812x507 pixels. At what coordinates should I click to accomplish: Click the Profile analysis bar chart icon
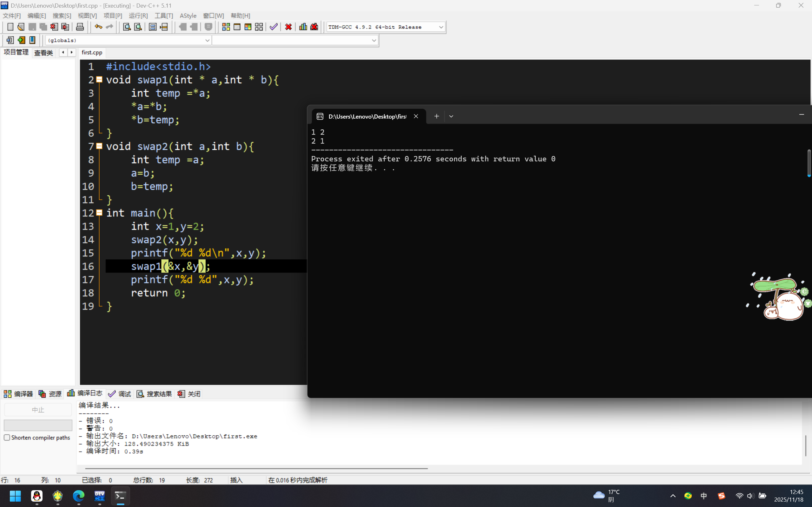tap(303, 27)
